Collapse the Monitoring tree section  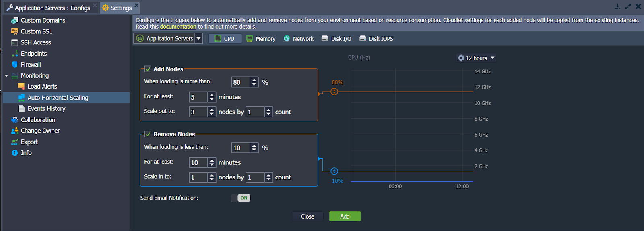coord(6,76)
